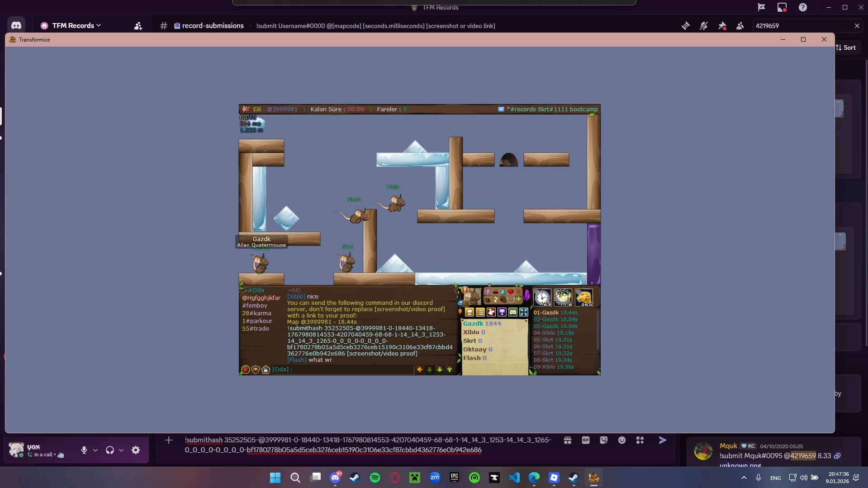Switch to the #femboy chat tab
This screenshot has width=868, height=488.
point(255,306)
